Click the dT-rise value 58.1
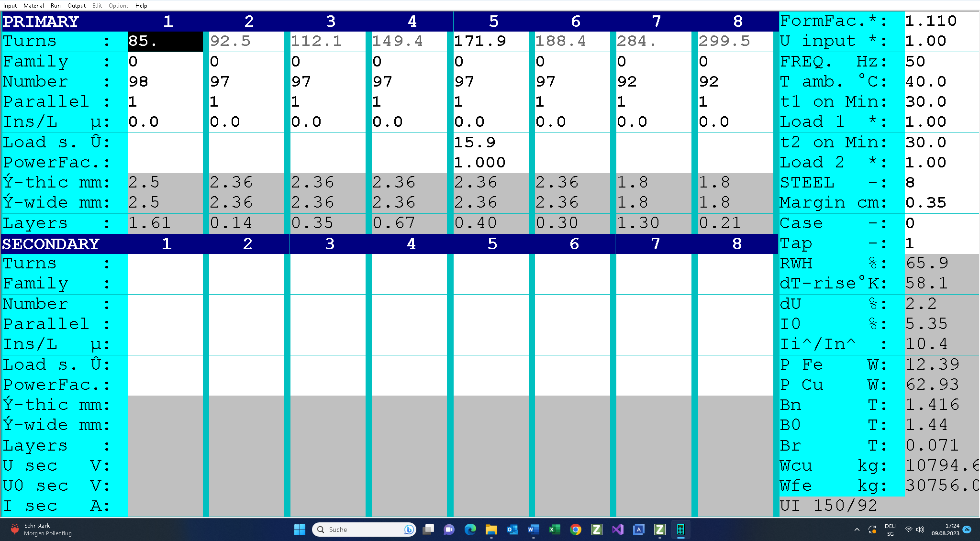The height and width of the screenshot is (541, 980). pos(941,284)
